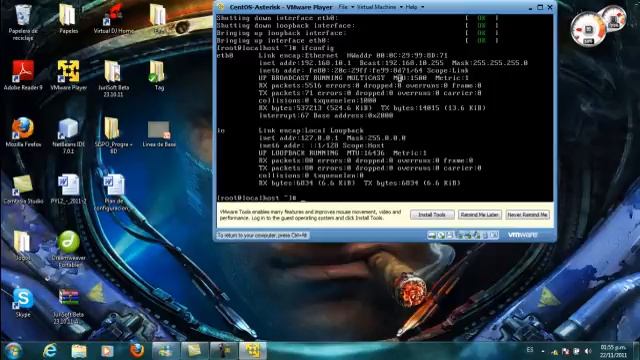The height and width of the screenshot is (360, 640).
Task: Open Internet Explorer from taskbar
Action: click(x=50, y=351)
